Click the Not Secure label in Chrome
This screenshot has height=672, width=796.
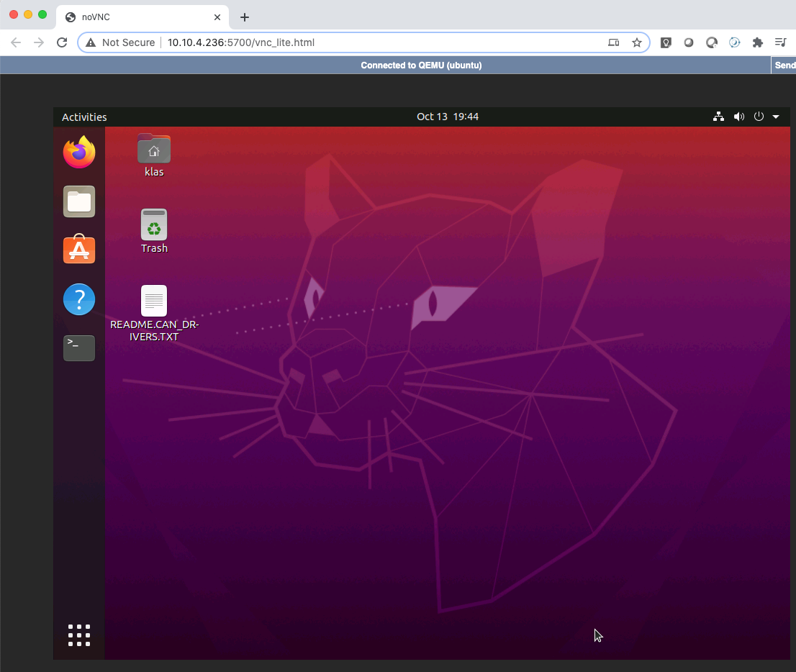[x=127, y=42]
